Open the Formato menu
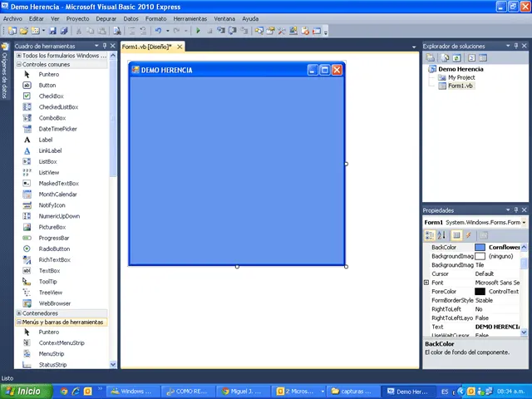Image resolution: width=532 pixels, height=399 pixels. [x=155, y=18]
